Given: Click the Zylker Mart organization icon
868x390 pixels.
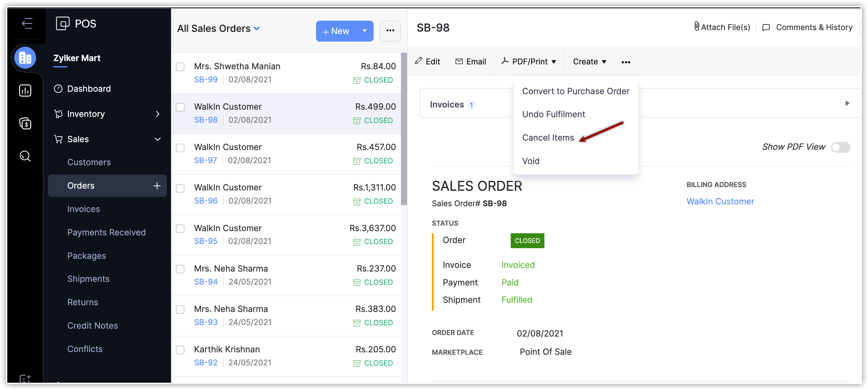Looking at the screenshot, I should (25, 58).
